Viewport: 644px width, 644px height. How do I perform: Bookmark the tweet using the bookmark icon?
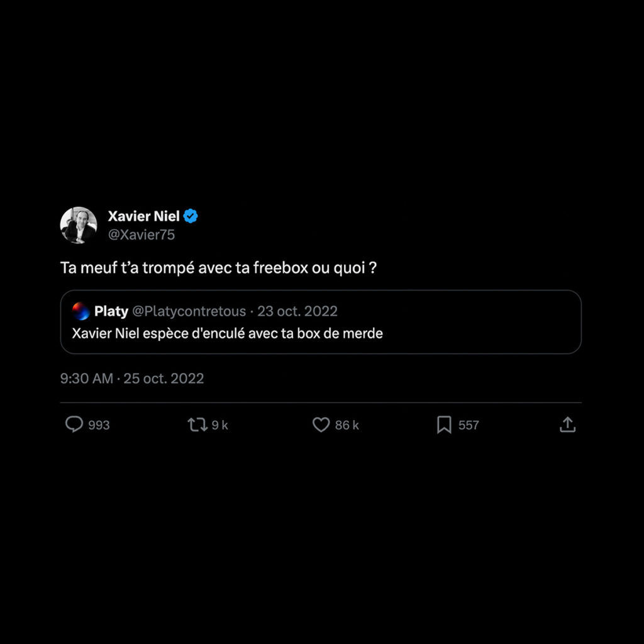(444, 425)
